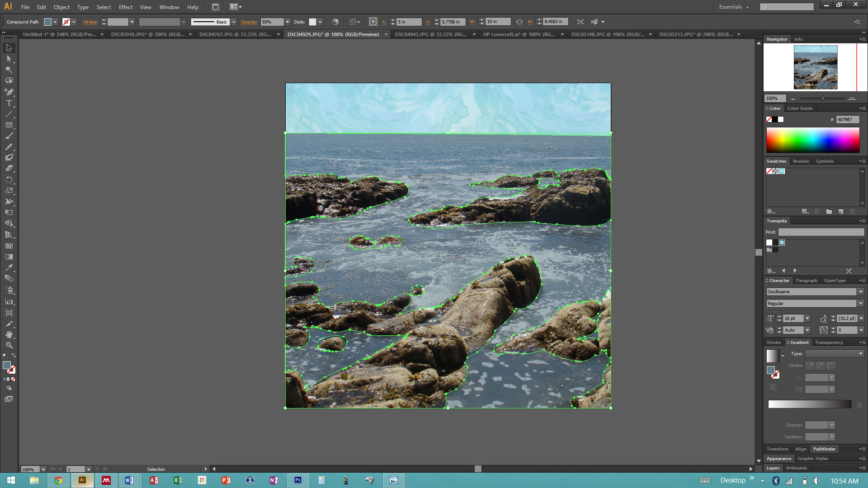Select the Hand tool

[9, 334]
